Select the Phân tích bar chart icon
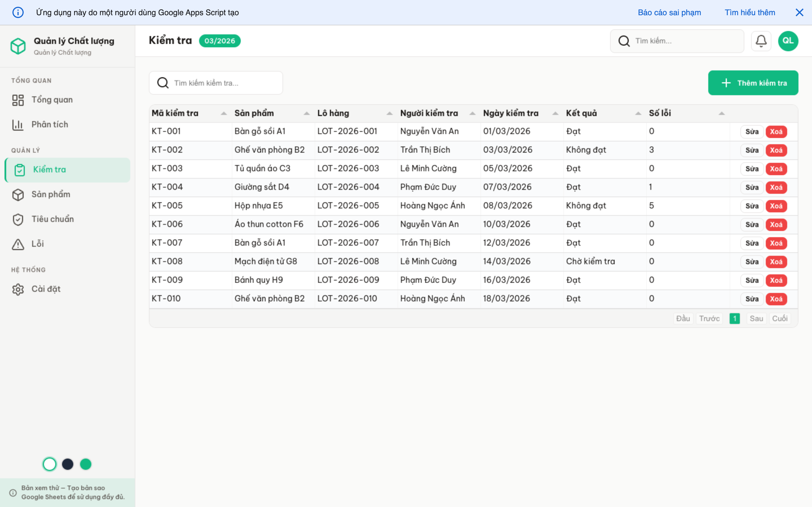Screen dimensions: 812x507 click(x=18, y=124)
